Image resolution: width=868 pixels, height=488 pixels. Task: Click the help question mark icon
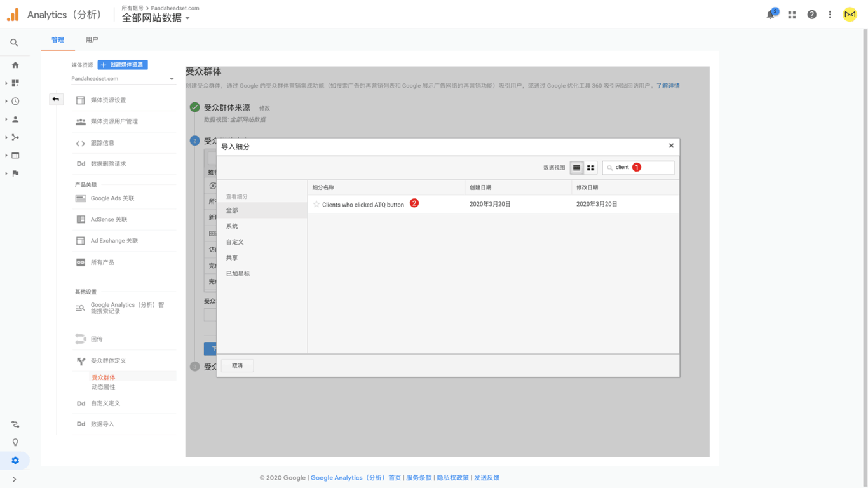pyautogui.click(x=811, y=15)
